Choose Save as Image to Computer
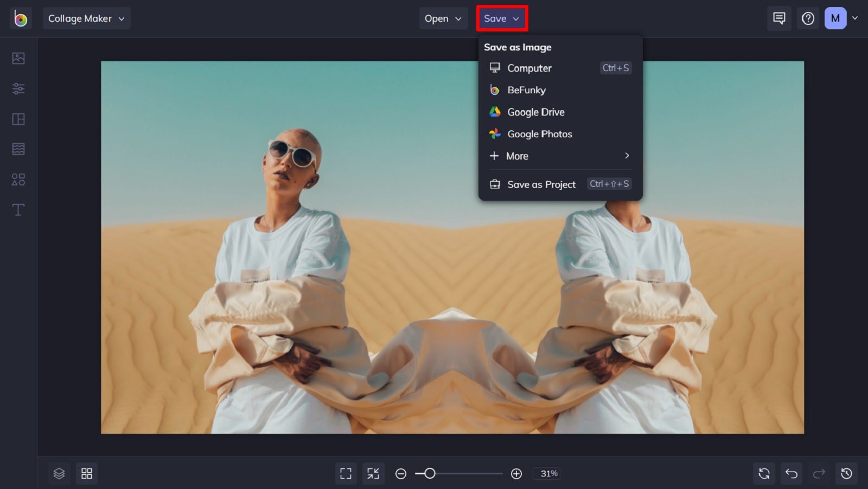This screenshot has width=868, height=489. 529,68
